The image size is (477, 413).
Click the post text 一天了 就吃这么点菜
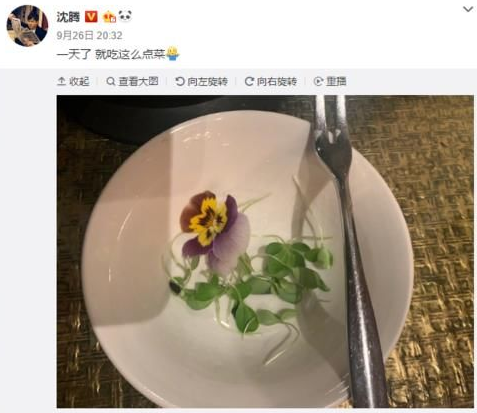tap(111, 54)
